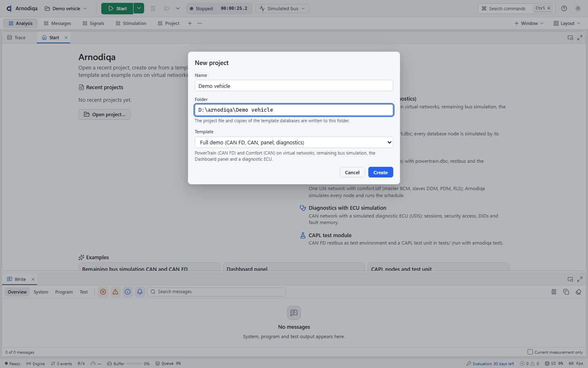Select the Trace panel tab
The image size is (588, 368).
[x=16, y=38]
